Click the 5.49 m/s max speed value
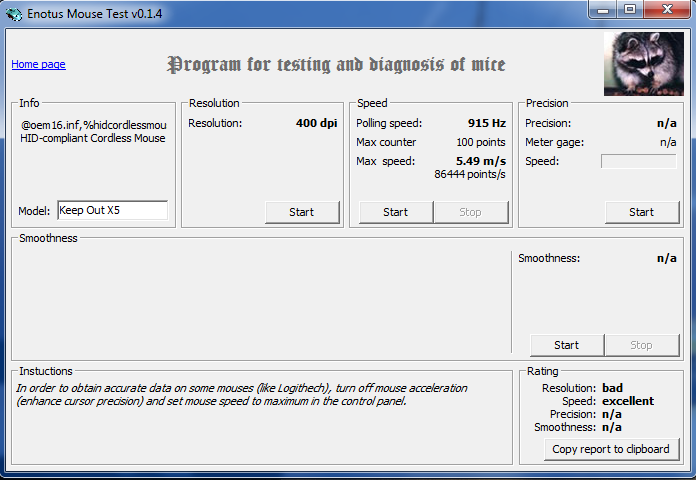 point(481,161)
